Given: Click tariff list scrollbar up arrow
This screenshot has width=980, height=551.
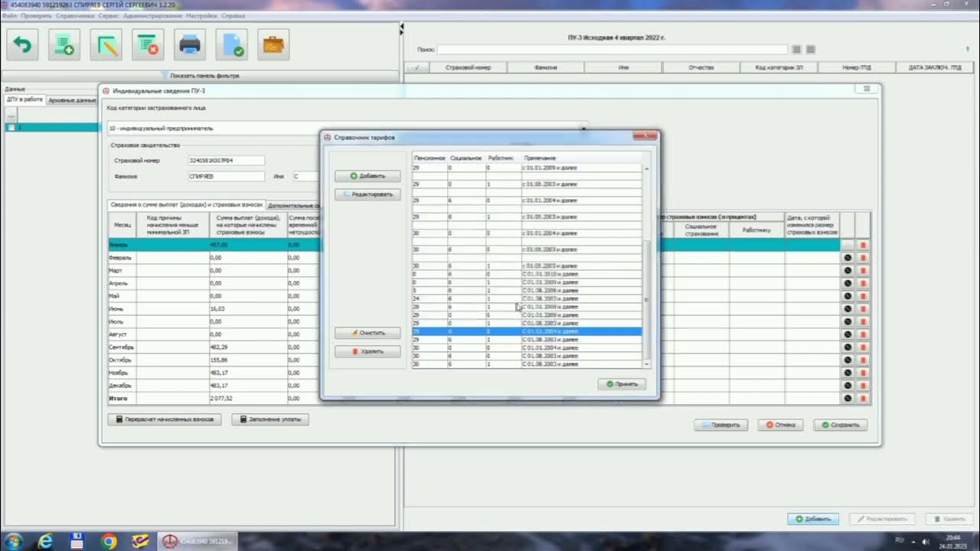Looking at the screenshot, I should (646, 168).
